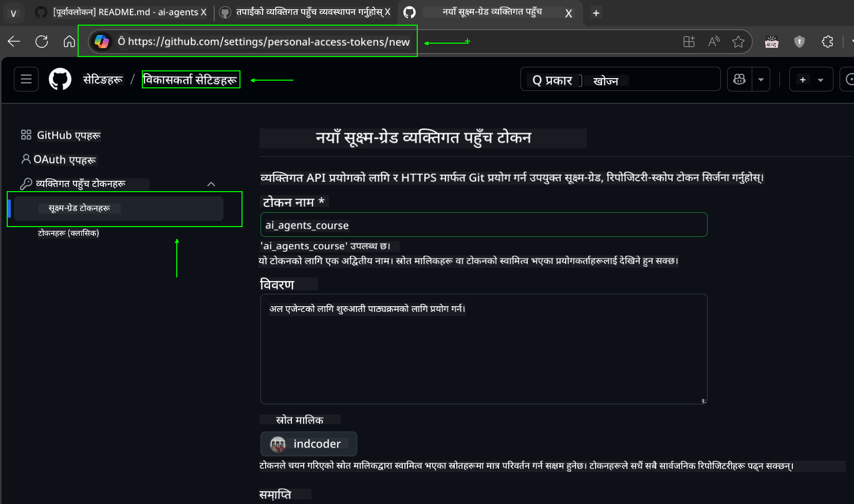Reload the page with the refresh icon
This screenshot has width=854, height=504.
(42, 42)
